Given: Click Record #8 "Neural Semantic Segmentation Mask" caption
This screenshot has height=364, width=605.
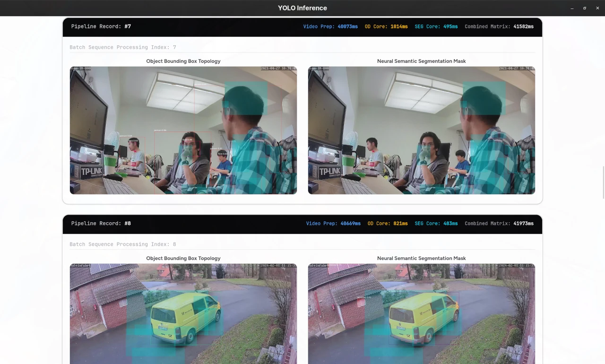Looking at the screenshot, I should (422, 258).
